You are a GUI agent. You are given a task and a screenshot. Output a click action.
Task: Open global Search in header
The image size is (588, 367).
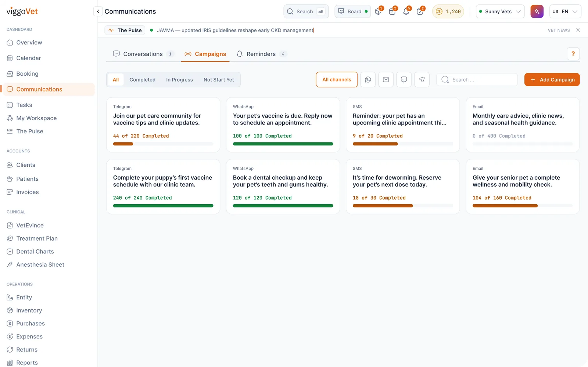306,11
